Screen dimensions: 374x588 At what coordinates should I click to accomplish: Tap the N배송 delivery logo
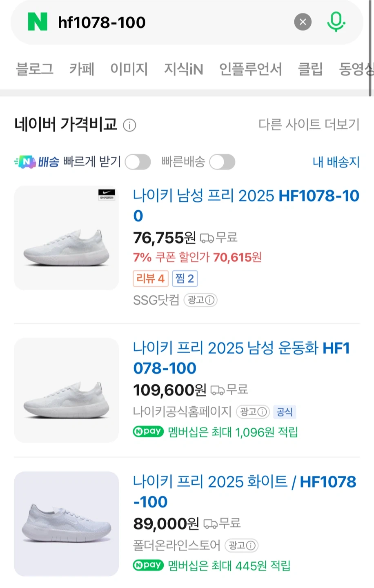point(37,162)
